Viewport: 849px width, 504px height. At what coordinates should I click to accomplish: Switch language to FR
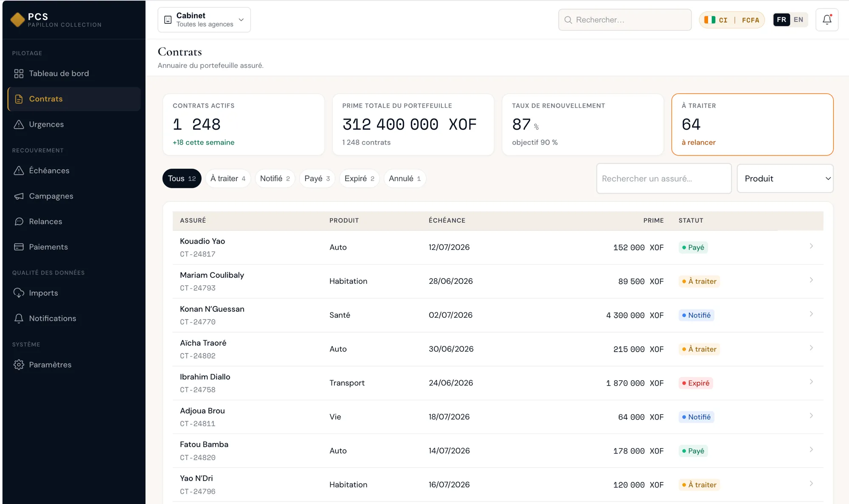pyautogui.click(x=782, y=20)
